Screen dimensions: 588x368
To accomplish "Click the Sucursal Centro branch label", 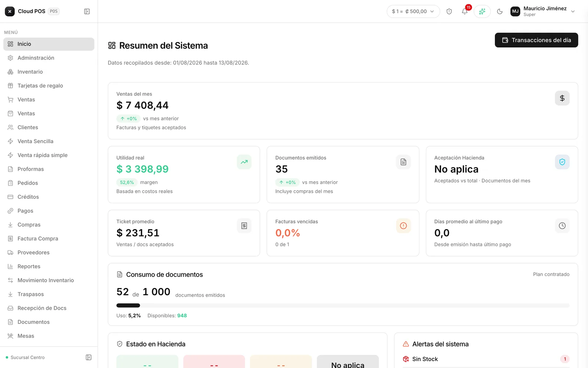I will click(28, 358).
